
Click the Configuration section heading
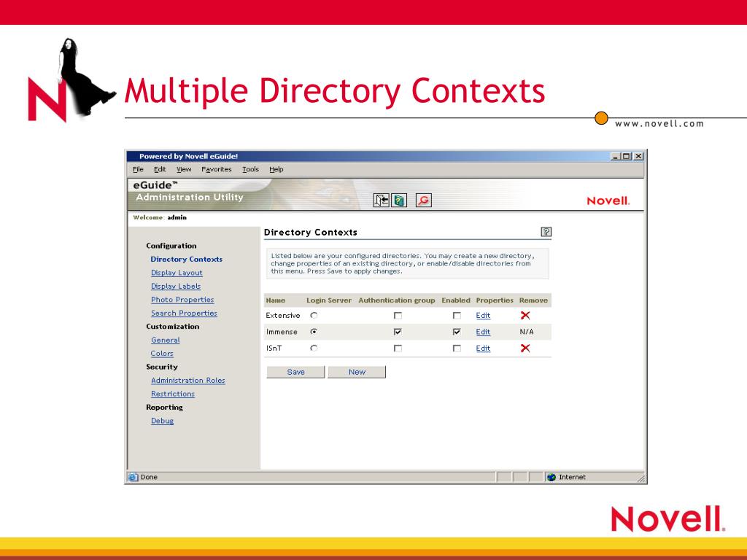[171, 246]
